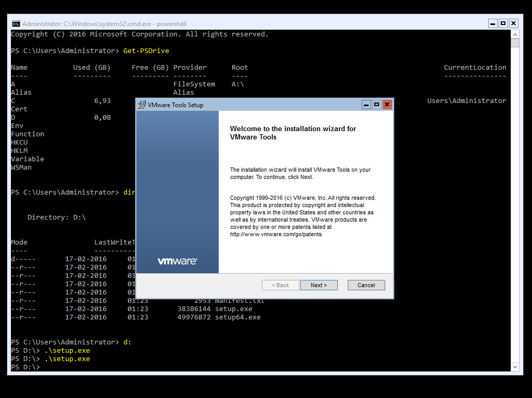The width and height of the screenshot is (532, 398).
Task: Click the Copyright 2016 Microsoft Corporation line
Action: coord(140,34)
